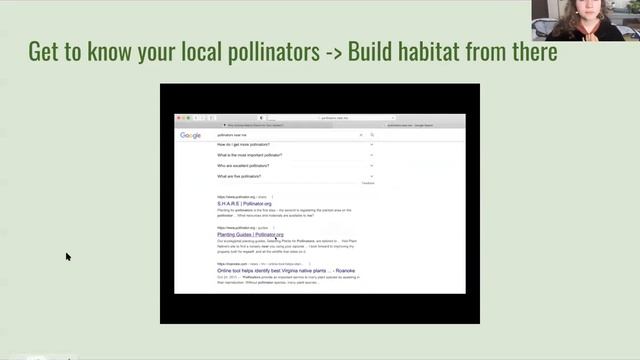The height and width of the screenshot is (360, 640).
Task: Click the search magnifier icon beside query
Action: pos(372,135)
